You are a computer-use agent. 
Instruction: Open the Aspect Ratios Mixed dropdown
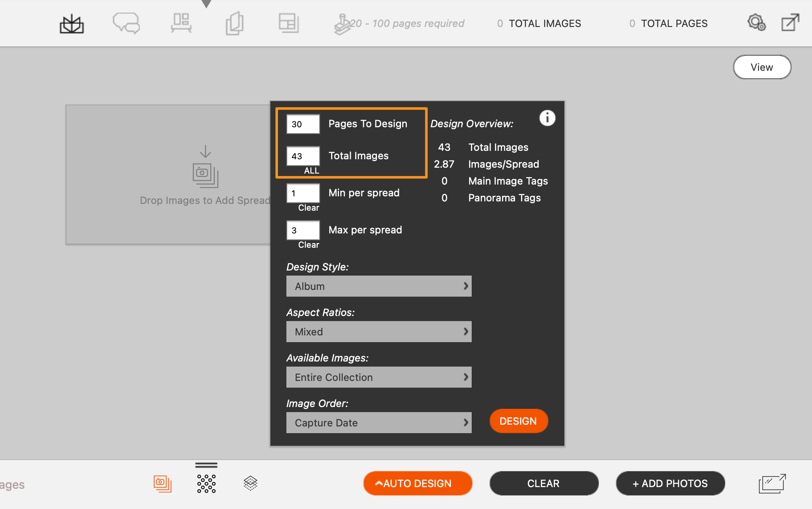pos(379,332)
